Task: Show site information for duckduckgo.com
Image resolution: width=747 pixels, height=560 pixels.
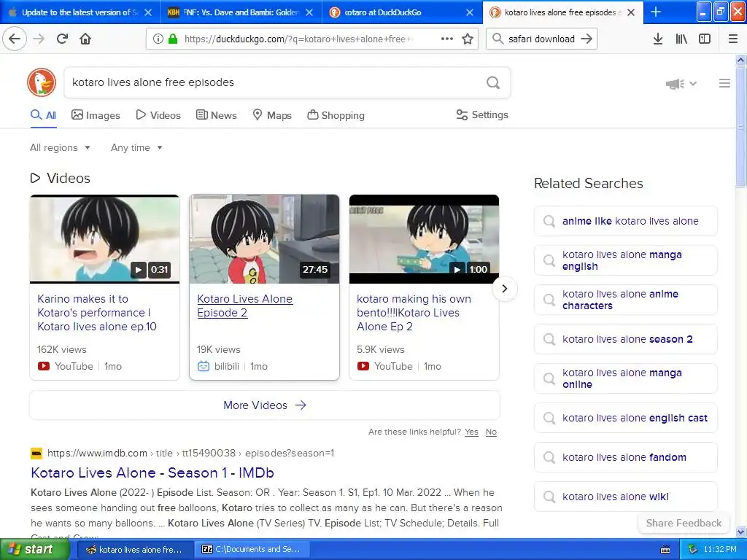Action: [x=158, y=39]
